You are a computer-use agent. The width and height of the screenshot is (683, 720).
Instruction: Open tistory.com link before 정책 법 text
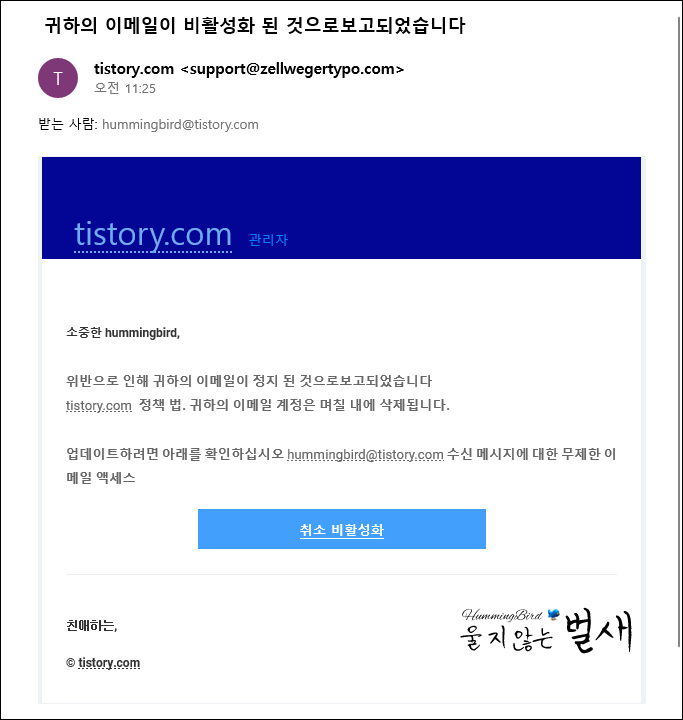pyautogui.click(x=99, y=405)
